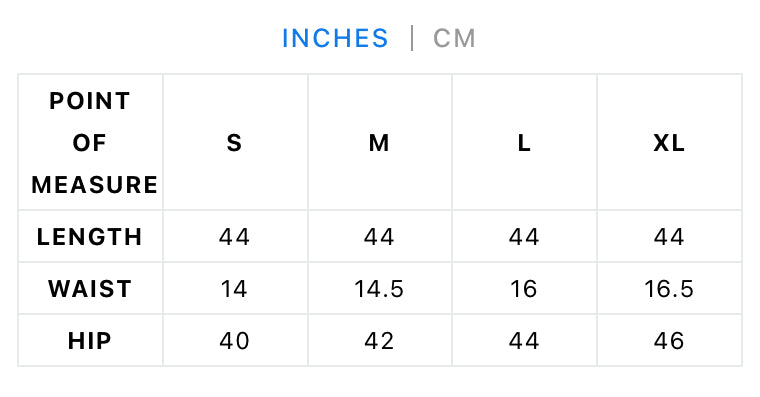Viewport: 760px width, 397px height.
Task: Click the WAIST row label
Action: [x=90, y=288]
